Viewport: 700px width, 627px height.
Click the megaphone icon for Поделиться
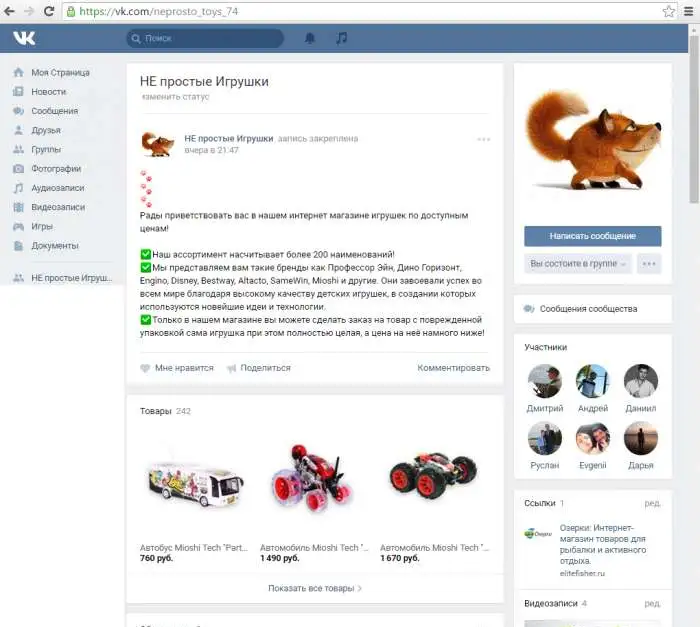231,368
